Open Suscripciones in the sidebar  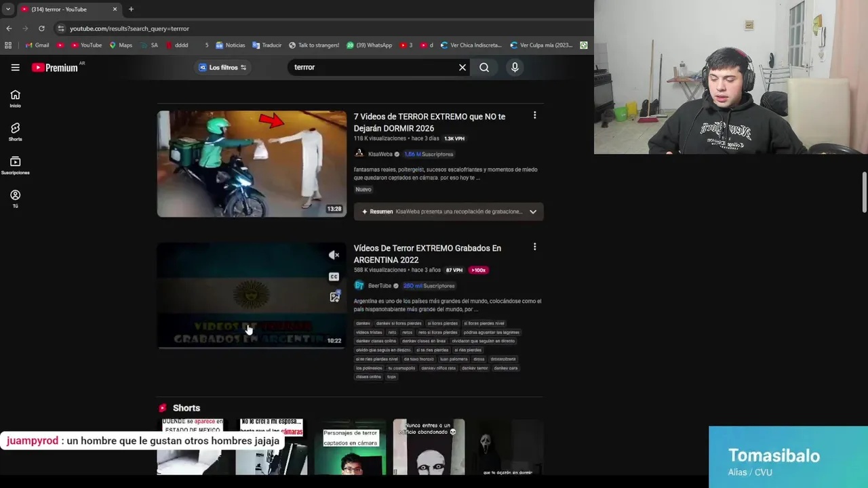pyautogui.click(x=15, y=165)
